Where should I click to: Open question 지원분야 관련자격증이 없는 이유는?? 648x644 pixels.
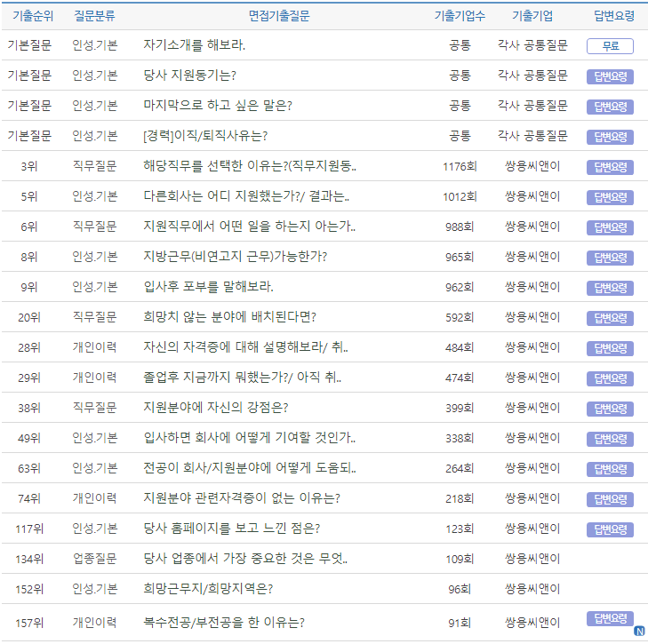(241, 498)
